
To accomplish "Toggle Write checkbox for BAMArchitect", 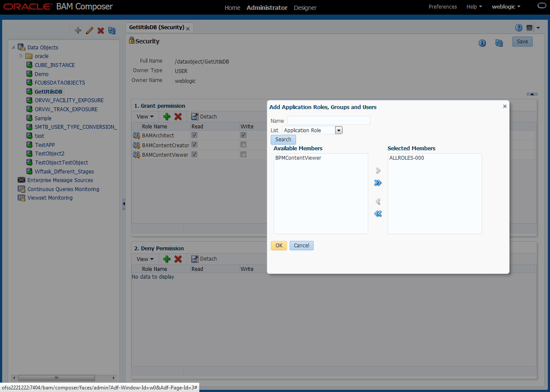I will click(x=243, y=135).
